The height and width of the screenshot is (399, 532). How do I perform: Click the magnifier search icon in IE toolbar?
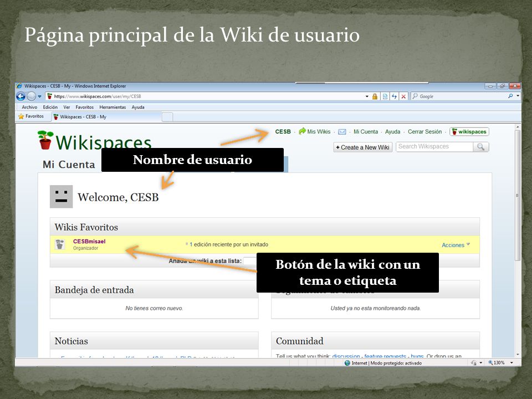click(x=510, y=96)
